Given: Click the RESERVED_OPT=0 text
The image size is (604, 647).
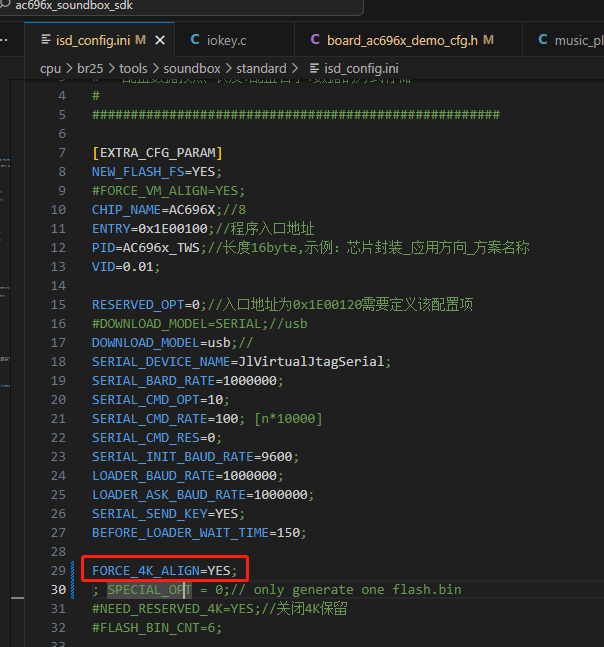Looking at the screenshot, I should tap(146, 305).
